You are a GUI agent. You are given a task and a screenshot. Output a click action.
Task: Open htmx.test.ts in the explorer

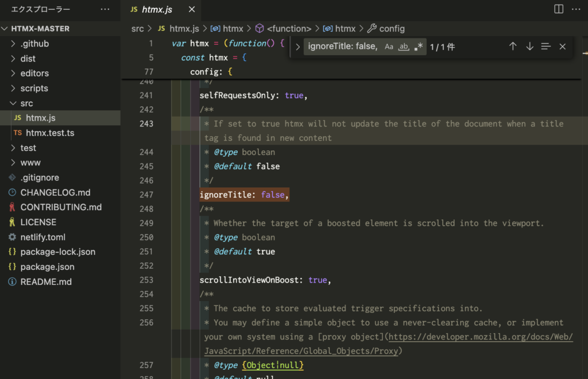pos(50,133)
